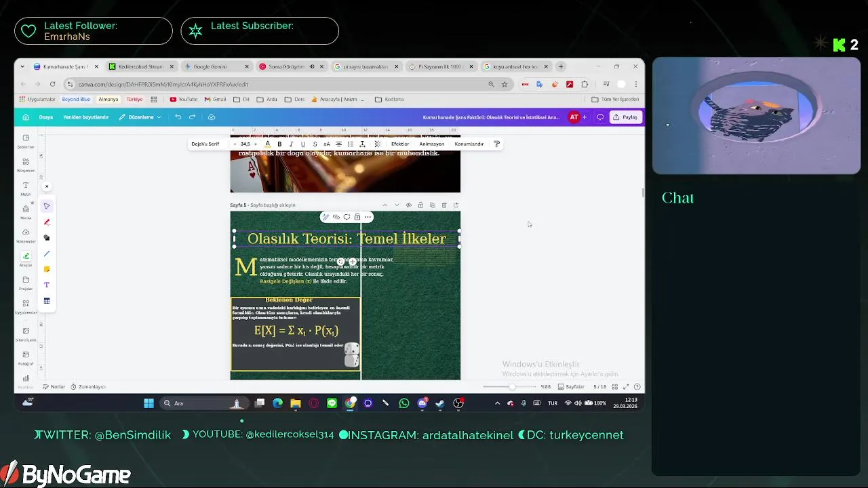Open the Notlar notes panel
The height and width of the screenshot is (488, 868).
(x=54, y=386)
